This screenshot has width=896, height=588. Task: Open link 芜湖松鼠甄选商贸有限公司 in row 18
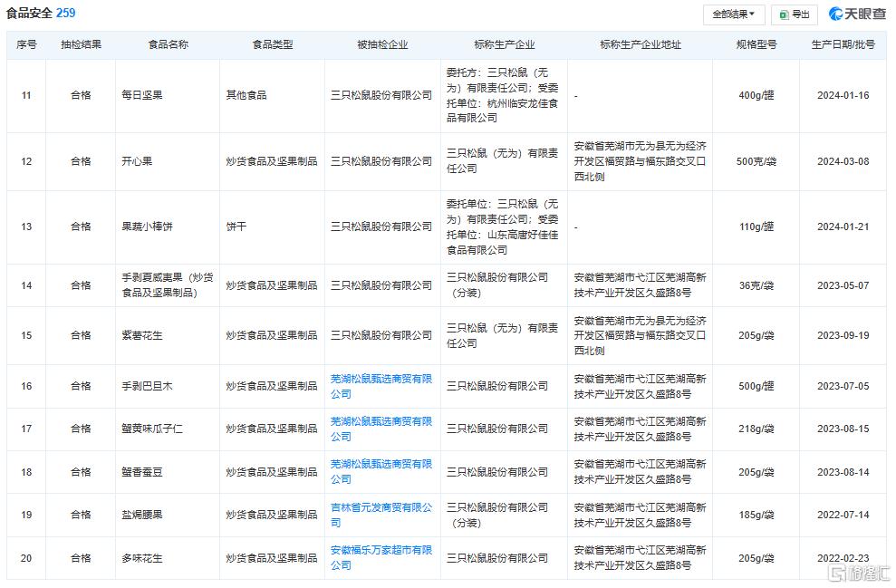pyautogui.click(x=381, y=471)
